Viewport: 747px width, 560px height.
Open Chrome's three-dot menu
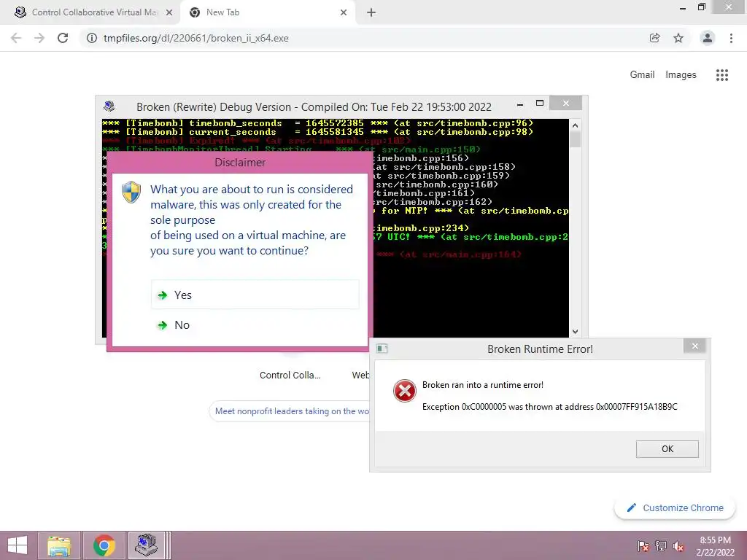click(731, 38)
